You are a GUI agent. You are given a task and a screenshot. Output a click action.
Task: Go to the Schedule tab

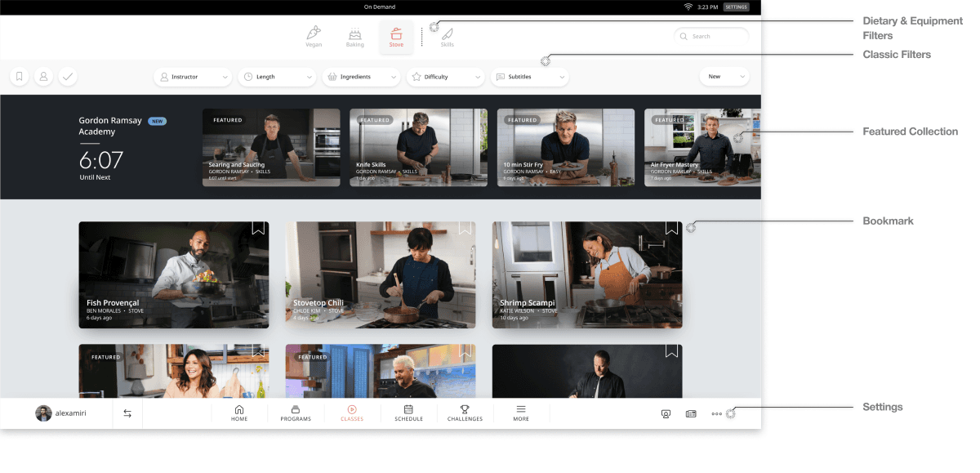(x=408, y=413)
